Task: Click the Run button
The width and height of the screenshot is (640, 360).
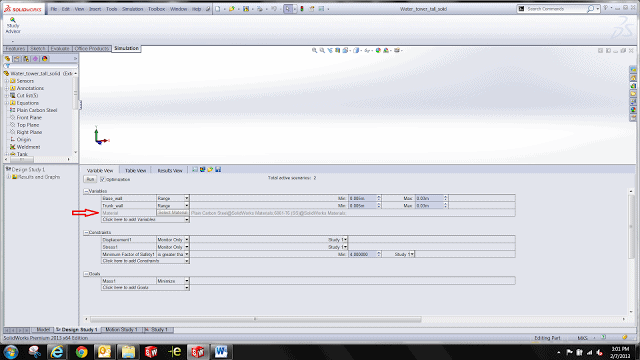Action: [x=90, y=179]
